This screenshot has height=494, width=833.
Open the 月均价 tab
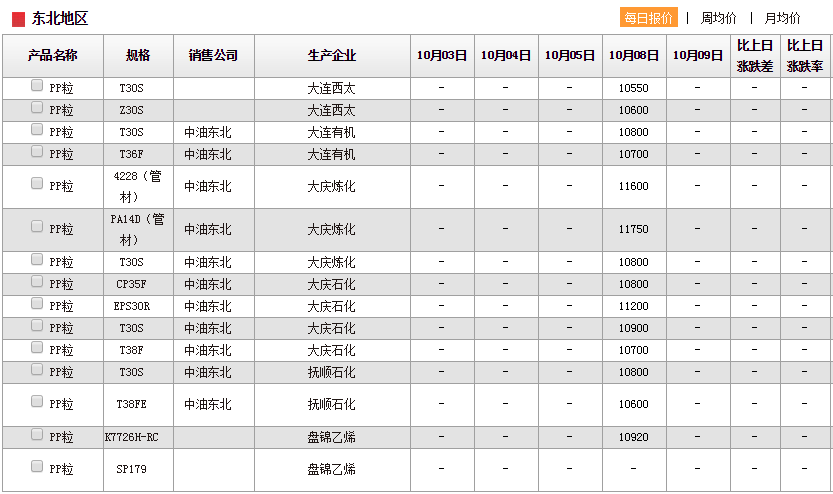click(x=782, y=18)
